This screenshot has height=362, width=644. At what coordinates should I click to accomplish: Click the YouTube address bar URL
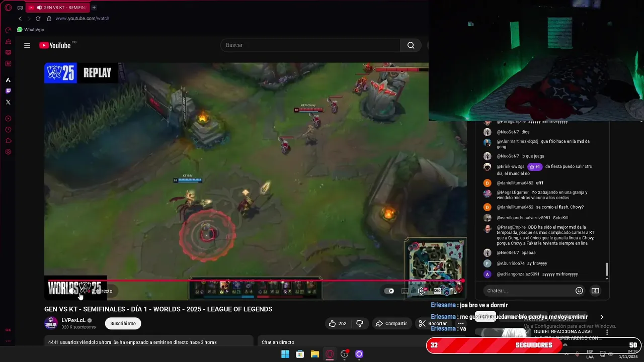coord(82,19)
